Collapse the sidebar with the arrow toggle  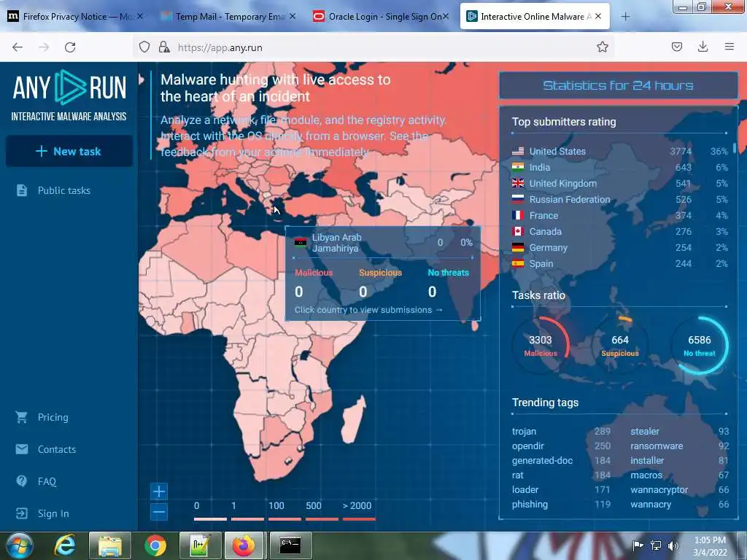[141, 79]
